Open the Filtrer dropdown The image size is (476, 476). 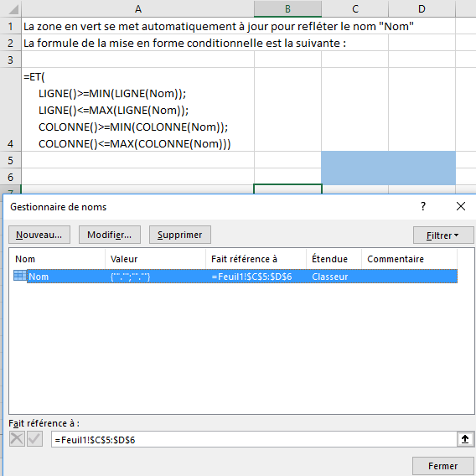coord(443,235)
